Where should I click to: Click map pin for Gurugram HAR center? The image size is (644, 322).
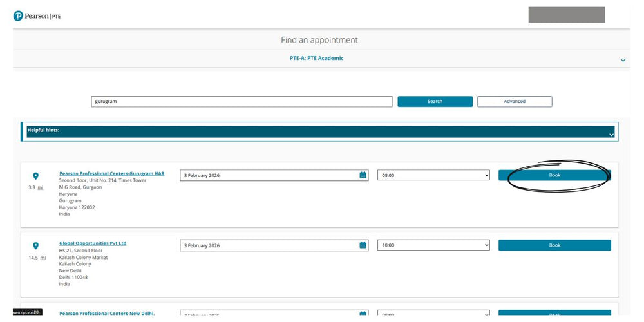(35, 176)
